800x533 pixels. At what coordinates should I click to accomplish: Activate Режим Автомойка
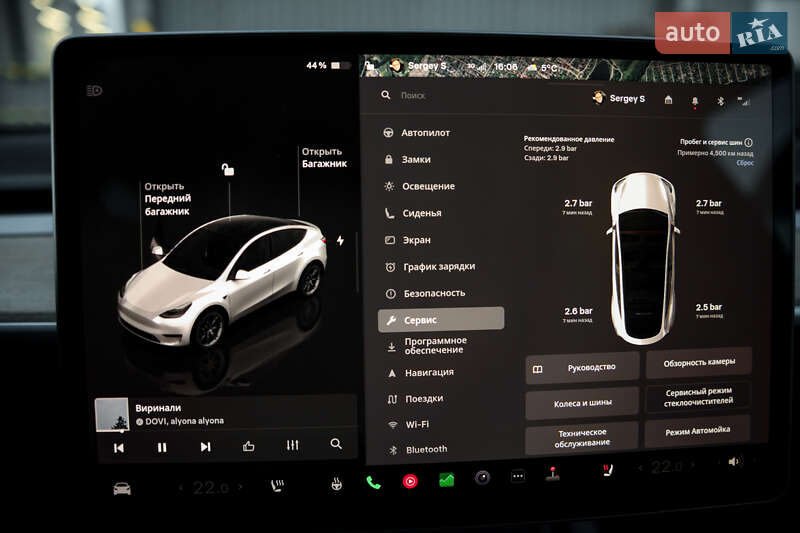point(697,432)
